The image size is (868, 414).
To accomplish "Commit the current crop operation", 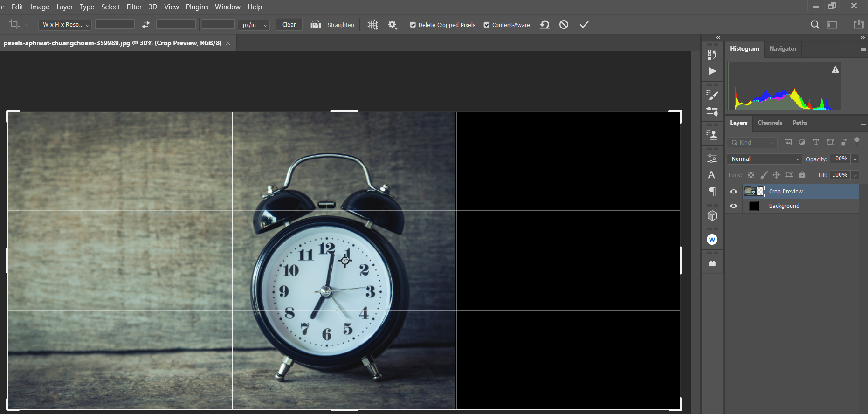I will click(x=584, y=25).
